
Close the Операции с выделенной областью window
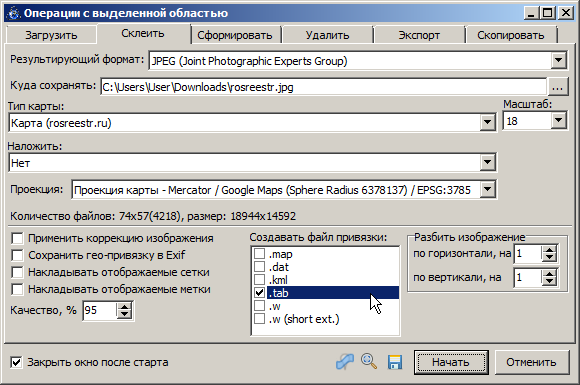pyautogui.click(x=566, y=13)
